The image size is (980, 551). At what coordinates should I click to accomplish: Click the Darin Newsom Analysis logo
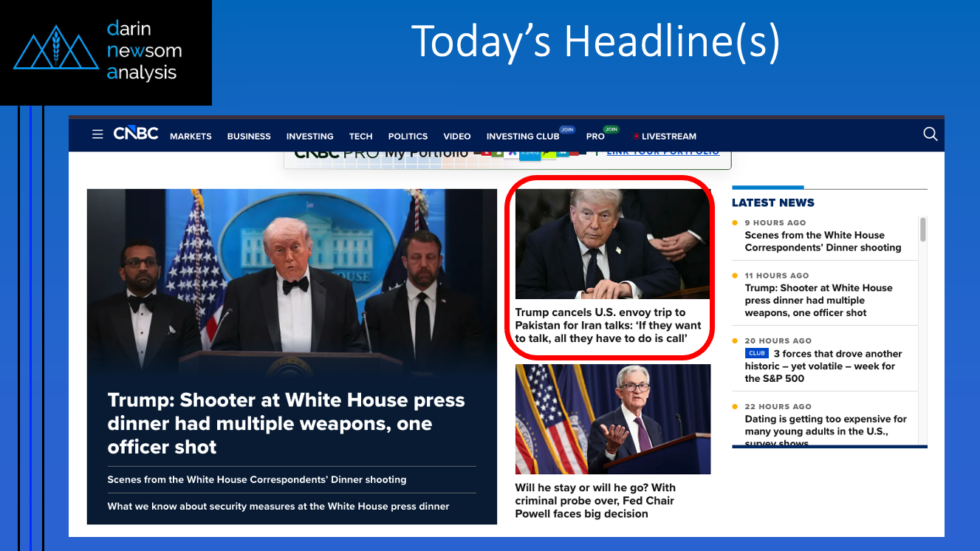point(106,52)
